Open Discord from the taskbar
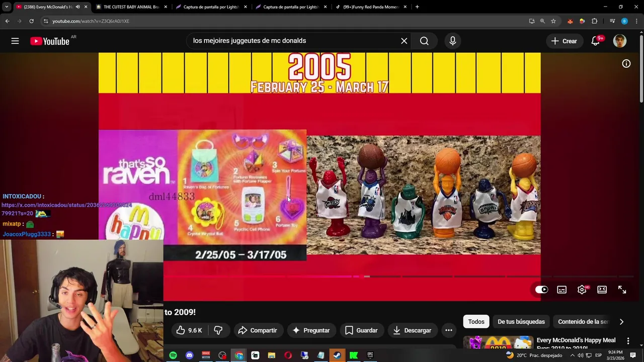Screen dimensions: 644x362 189,355
